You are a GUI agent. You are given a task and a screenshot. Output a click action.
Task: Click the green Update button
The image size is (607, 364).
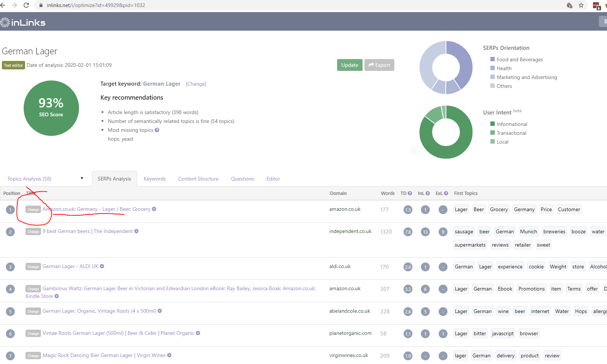click(x=350, y=65)
